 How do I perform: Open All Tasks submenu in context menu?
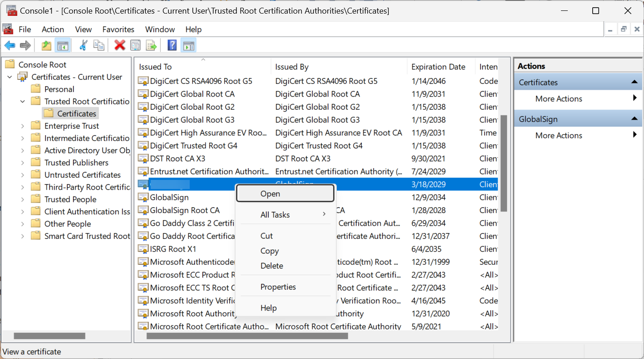click(285, 215)
